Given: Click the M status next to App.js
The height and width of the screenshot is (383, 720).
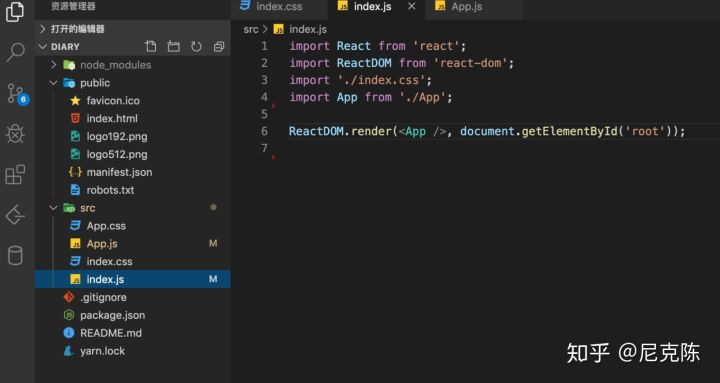Looking at the screenshot, I should click(x=213, y=243).
